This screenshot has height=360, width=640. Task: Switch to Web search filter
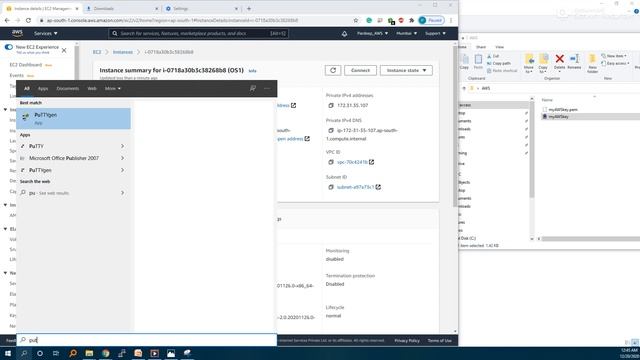92,89
